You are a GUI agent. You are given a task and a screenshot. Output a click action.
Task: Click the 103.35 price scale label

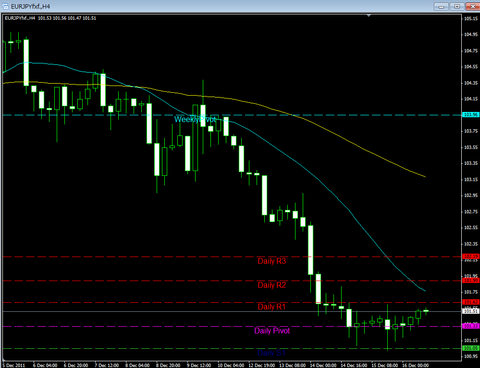(471, 163)
